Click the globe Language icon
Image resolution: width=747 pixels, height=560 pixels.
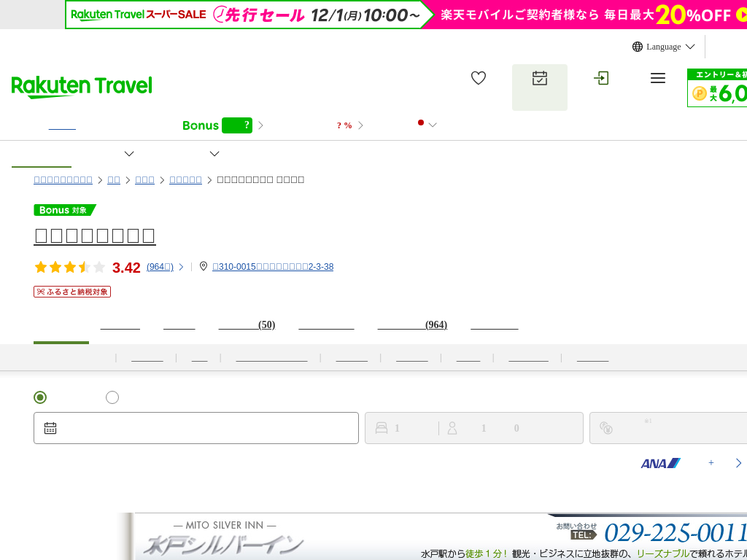coord(638,47)
